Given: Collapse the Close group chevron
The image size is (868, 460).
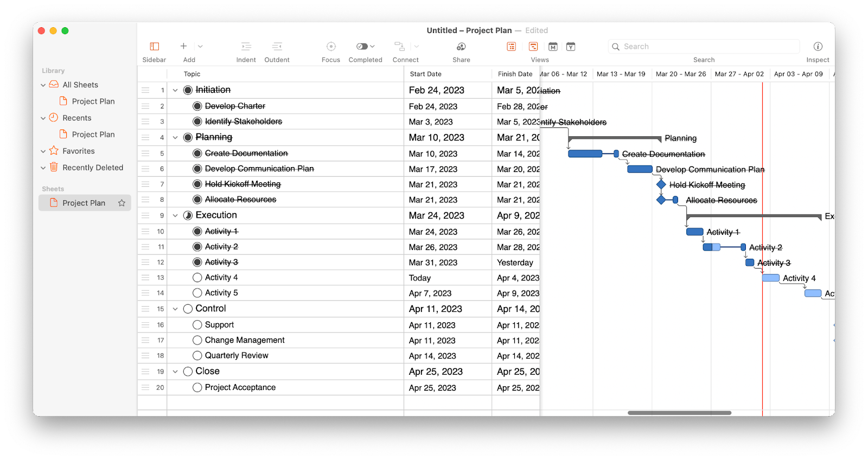Looking at the screenshot, I should click(x=175, y=372).
